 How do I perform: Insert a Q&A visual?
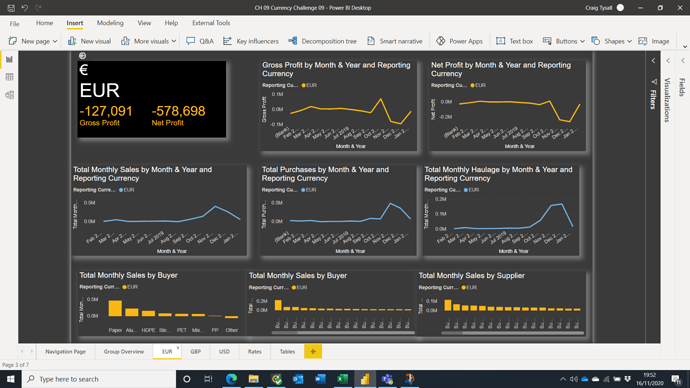point(200,41)
